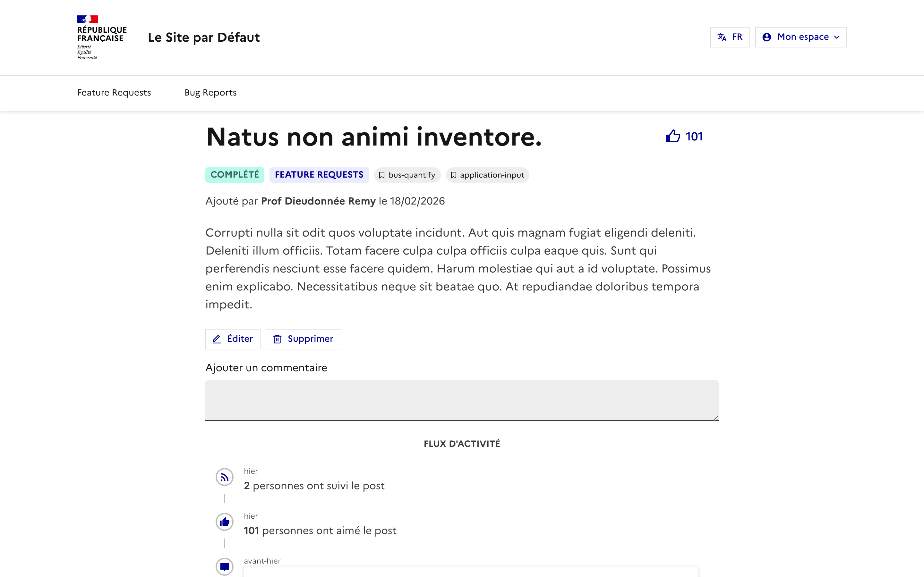This screenshot has height=577, width=924.
Task: Click the FEATURE REQUESTS category badge
Action: pyautogui.click(x=319, y=174)
